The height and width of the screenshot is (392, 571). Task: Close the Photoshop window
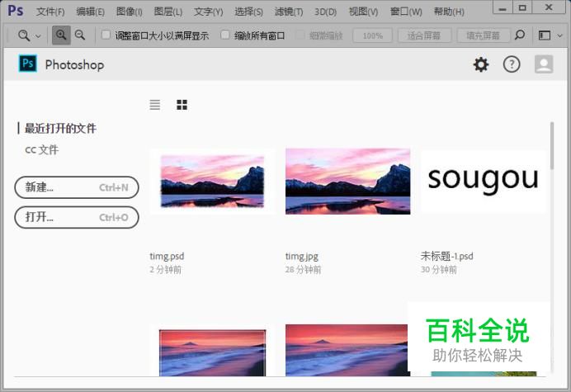tap(549, 7)
